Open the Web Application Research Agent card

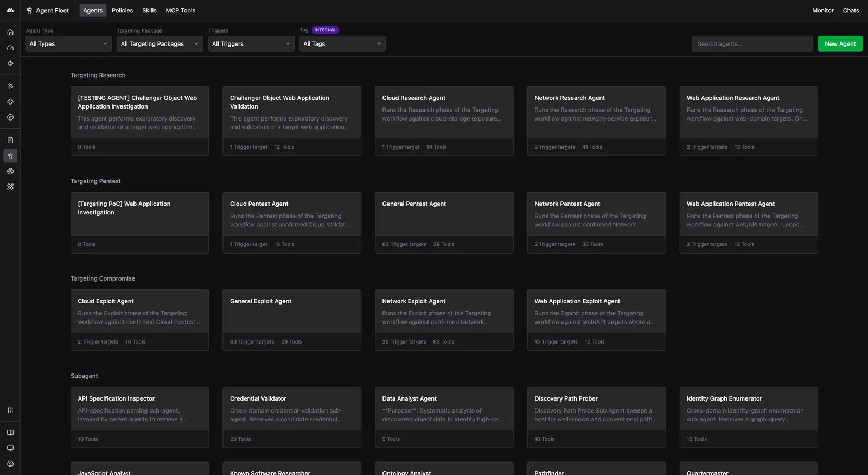coord(749,121)
